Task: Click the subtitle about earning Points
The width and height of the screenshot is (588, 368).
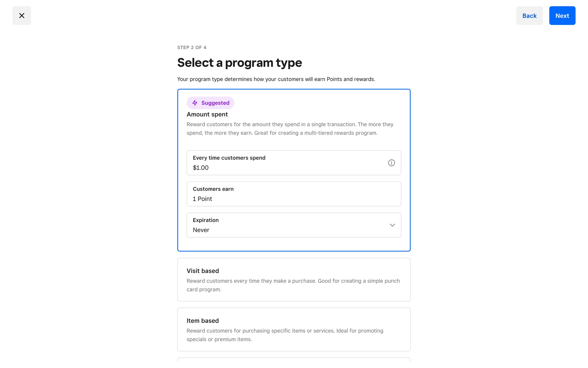Action: [x=276, y=79]
